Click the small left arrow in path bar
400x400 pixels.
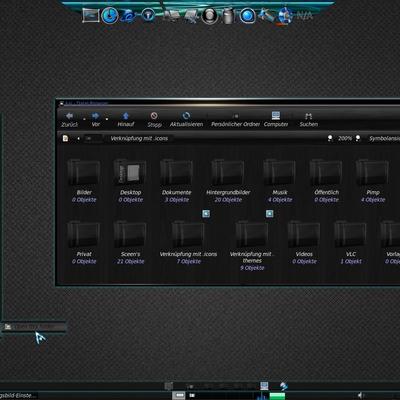pos(78,138)
